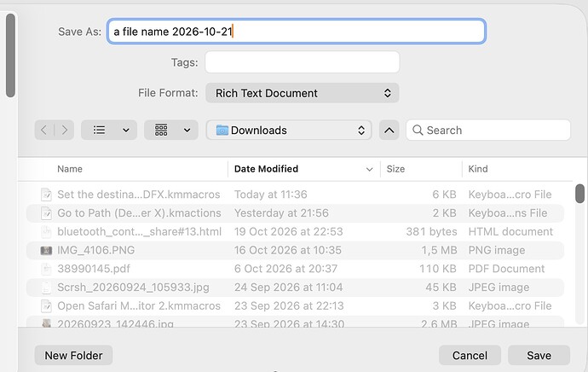The width and height of the screenshot is (588, 372).
Task: Click the Go to Path kmactions file icon
Action: click(46, 212)
